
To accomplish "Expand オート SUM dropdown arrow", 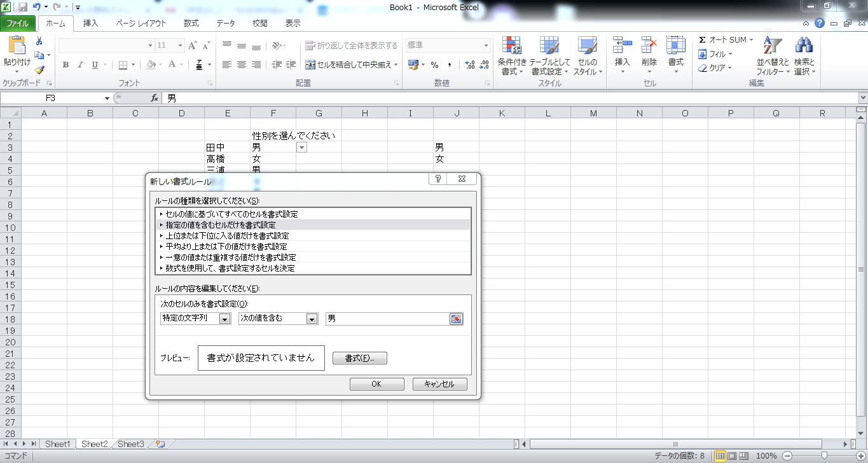I will pos(751,40).
